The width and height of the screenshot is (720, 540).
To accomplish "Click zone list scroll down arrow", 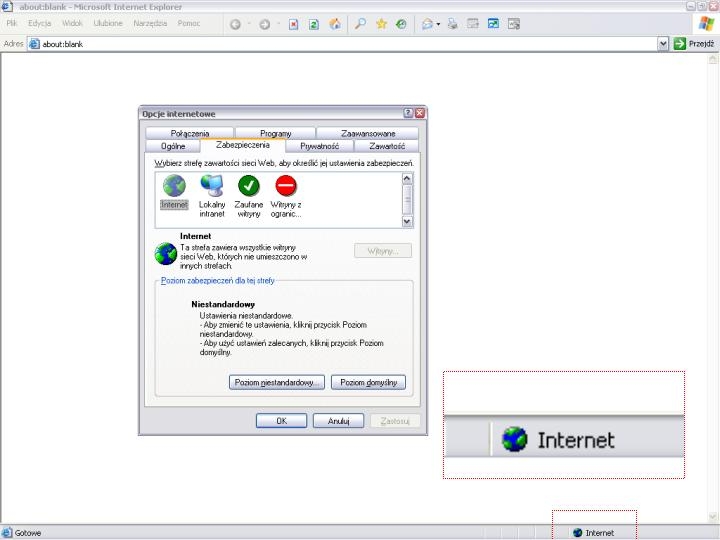I will pyautogui.click(x=407, y=222).
